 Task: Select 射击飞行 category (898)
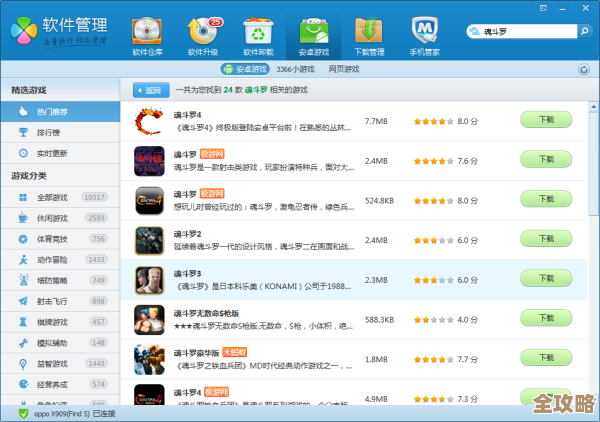(x=60, y=301)
